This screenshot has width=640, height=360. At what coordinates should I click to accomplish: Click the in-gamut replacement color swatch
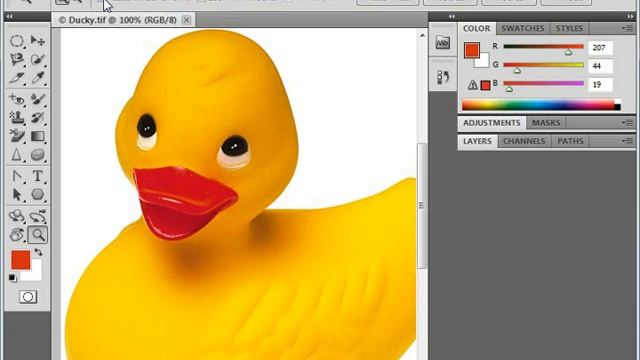click(485, 85)
